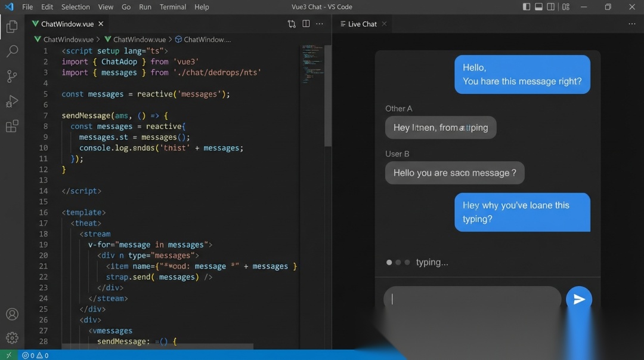The width and height of the screenshot is (644, 360).
Task: Open the View menu
Action: pos(106,7)
